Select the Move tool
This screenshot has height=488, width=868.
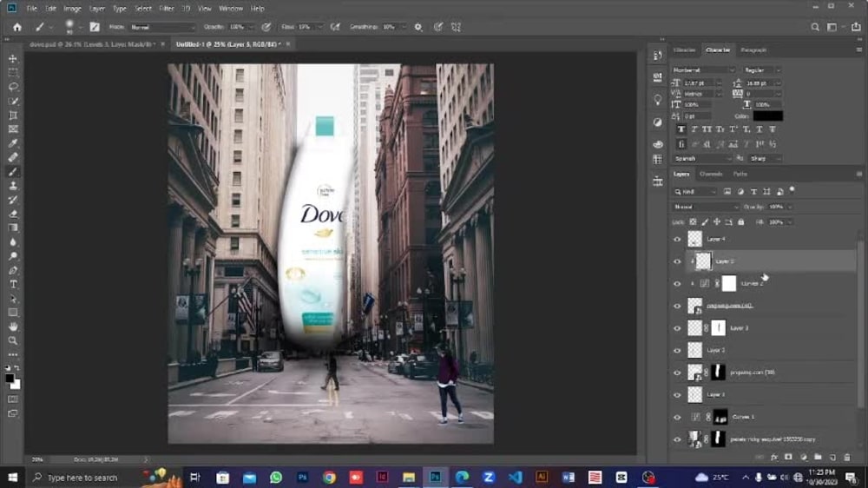pyautogui.click(x=13, y=59)
